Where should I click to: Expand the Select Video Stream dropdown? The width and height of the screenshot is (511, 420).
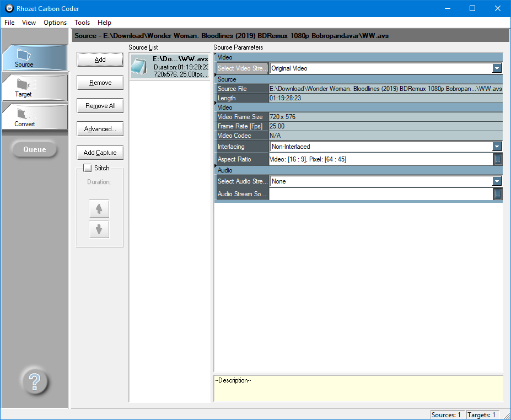497,68
